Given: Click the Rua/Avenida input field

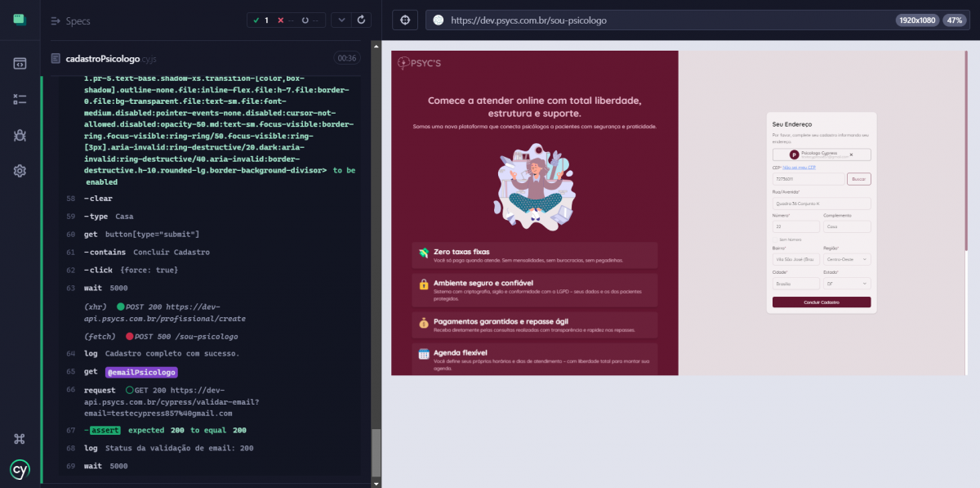Looking at the screenshot, I should point(822,204).
